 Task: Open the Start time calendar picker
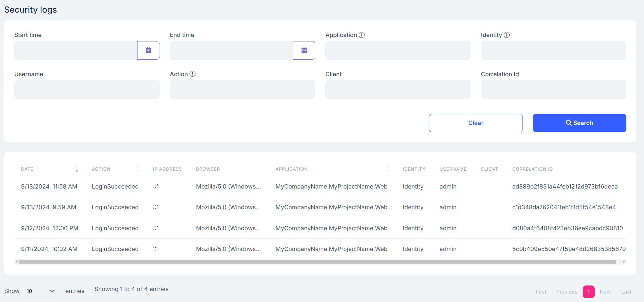click(x=148, y=50)
